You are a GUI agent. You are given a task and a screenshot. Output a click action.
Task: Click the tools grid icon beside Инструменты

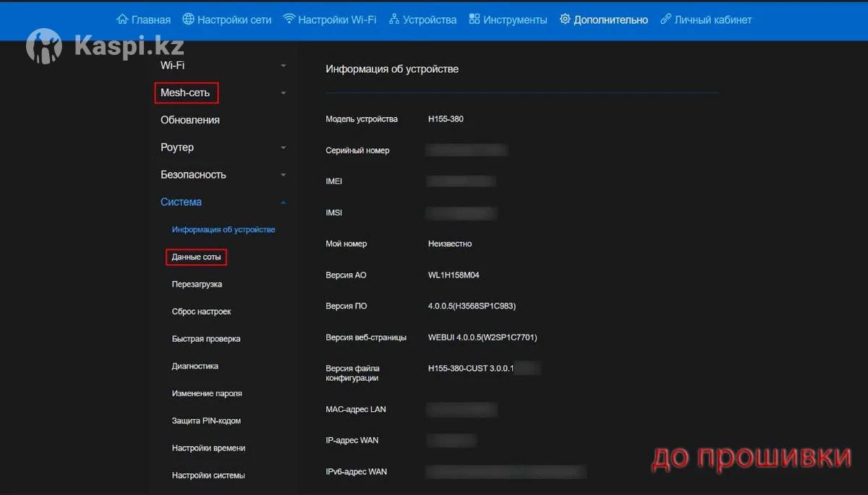tap(475, 20)
